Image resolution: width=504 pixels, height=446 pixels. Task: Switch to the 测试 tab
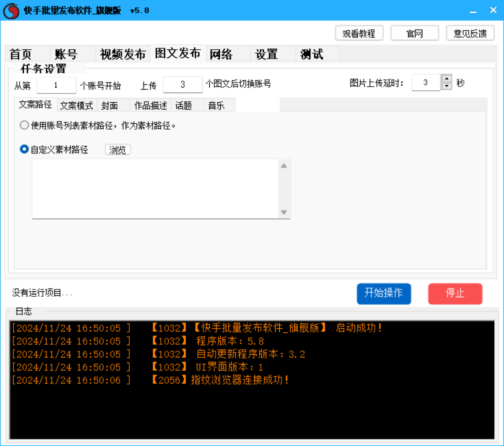[318, 54]
